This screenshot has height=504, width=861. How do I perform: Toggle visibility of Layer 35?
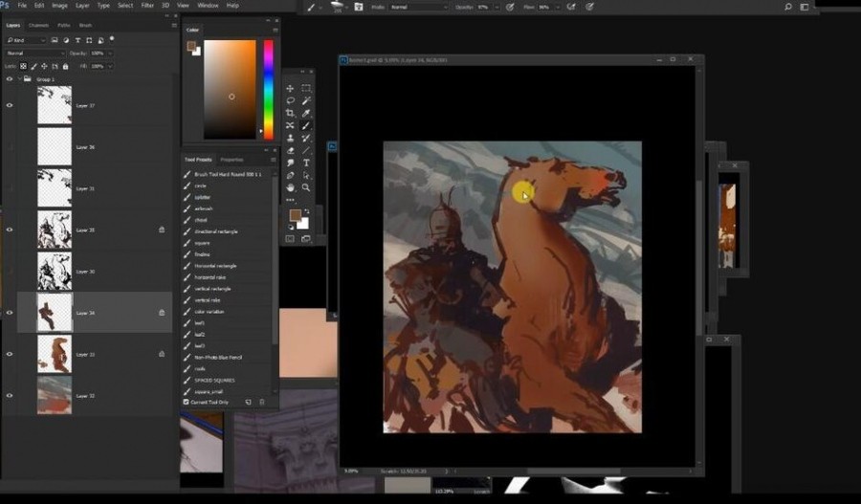click(10, 230)
